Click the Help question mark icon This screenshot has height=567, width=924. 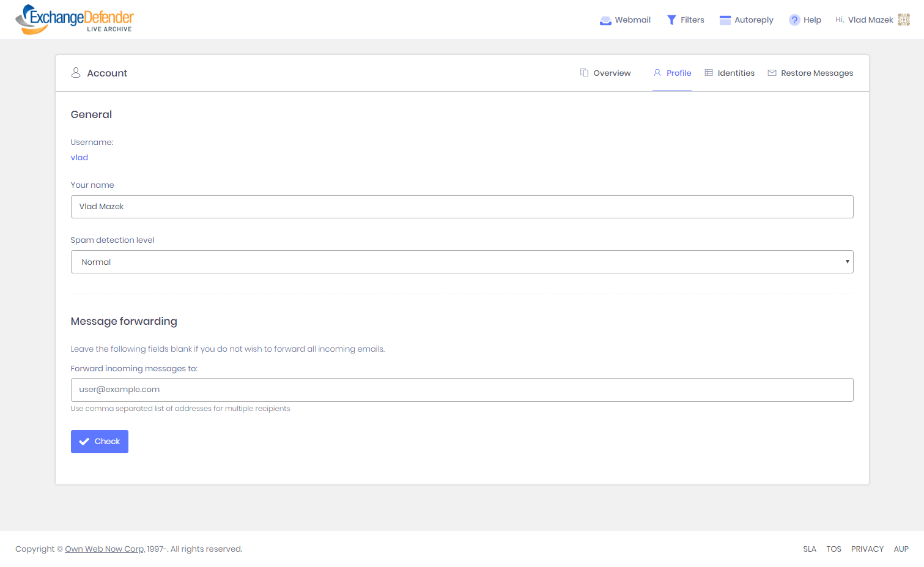point(794,20)
